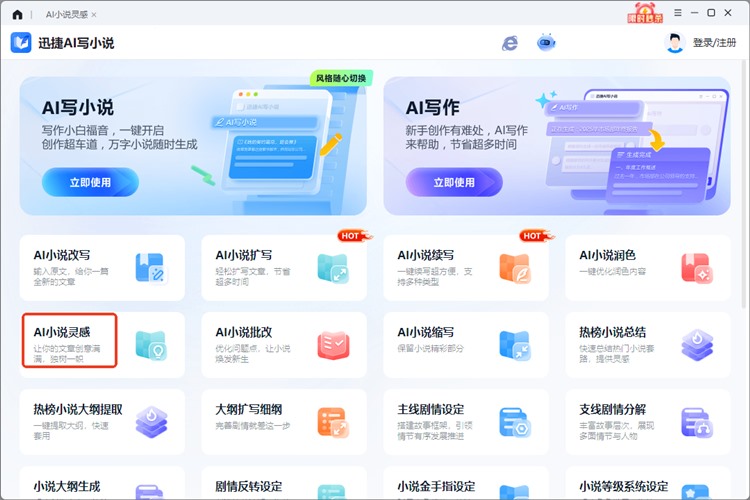Click the 支线剧情分解 purple icon
Screen dimensions: 750x500
click(x=697, y=422)
